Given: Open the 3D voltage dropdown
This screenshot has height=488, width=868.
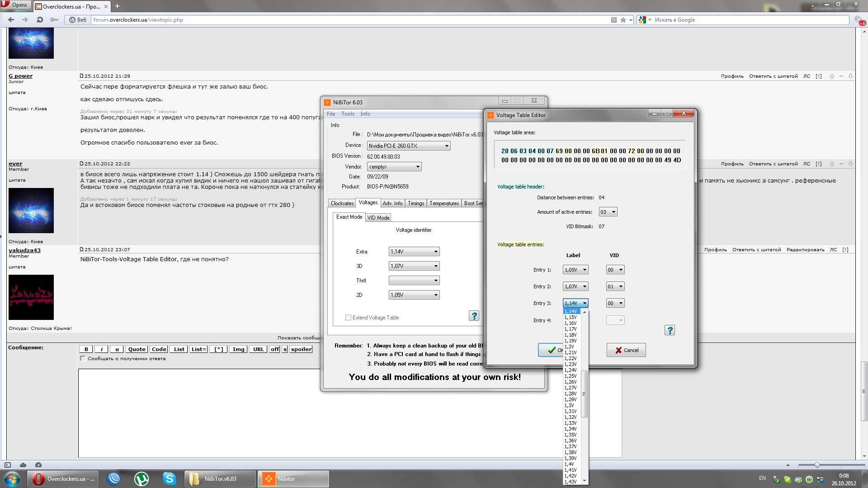Looking at the screenshot, I should (414, 266).
